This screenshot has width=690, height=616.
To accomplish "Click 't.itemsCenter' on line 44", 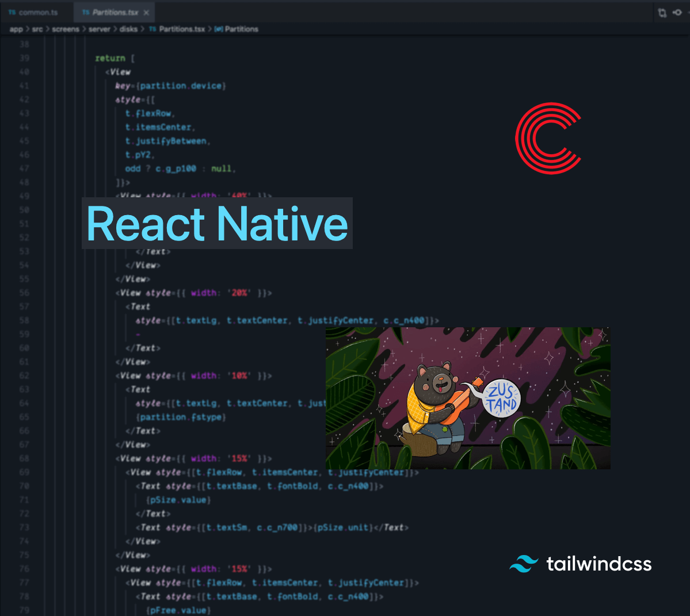I will (158, 127).
